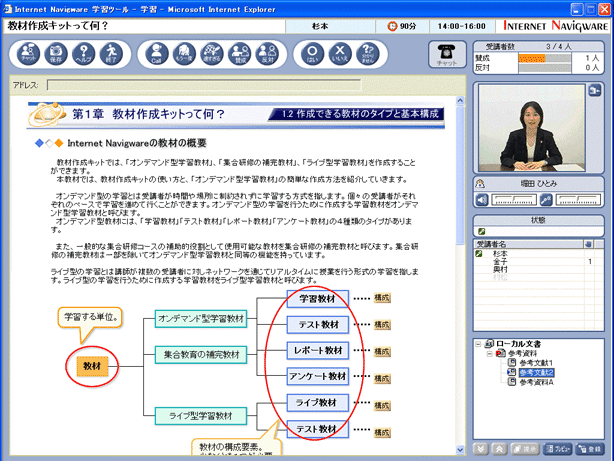Click the content scrollbar down arrow

click(x=460, y=450)
